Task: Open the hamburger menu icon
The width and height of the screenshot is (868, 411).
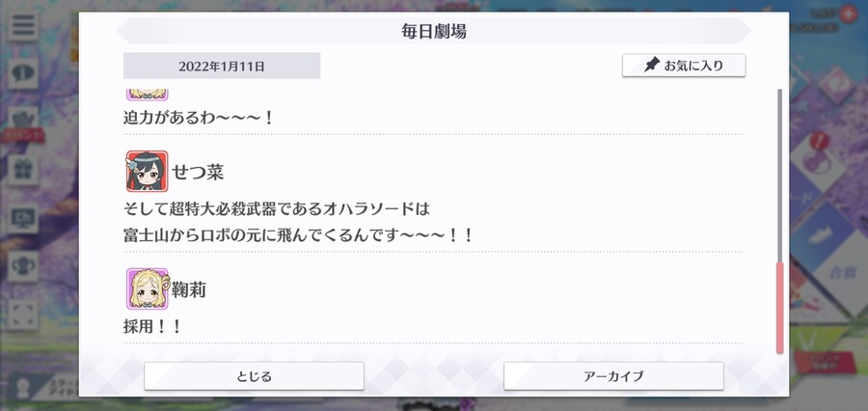Action: (x=23, y=26)
